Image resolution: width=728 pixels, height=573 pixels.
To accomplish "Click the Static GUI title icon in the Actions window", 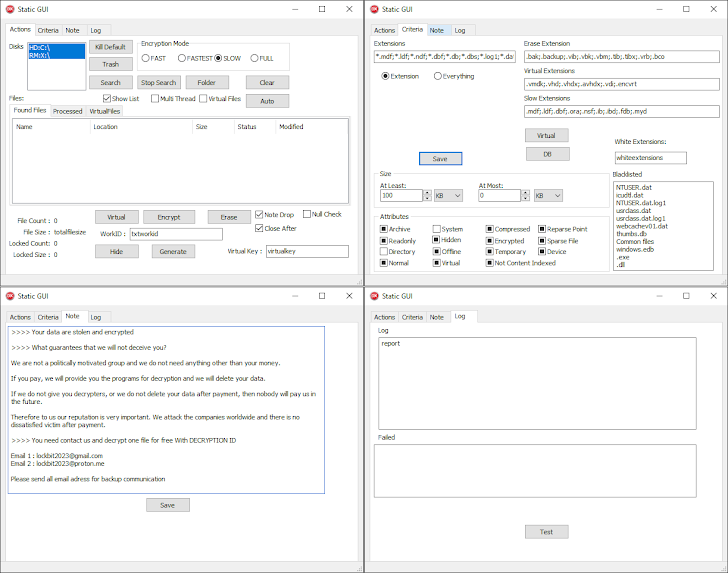I will pos(11,9).
